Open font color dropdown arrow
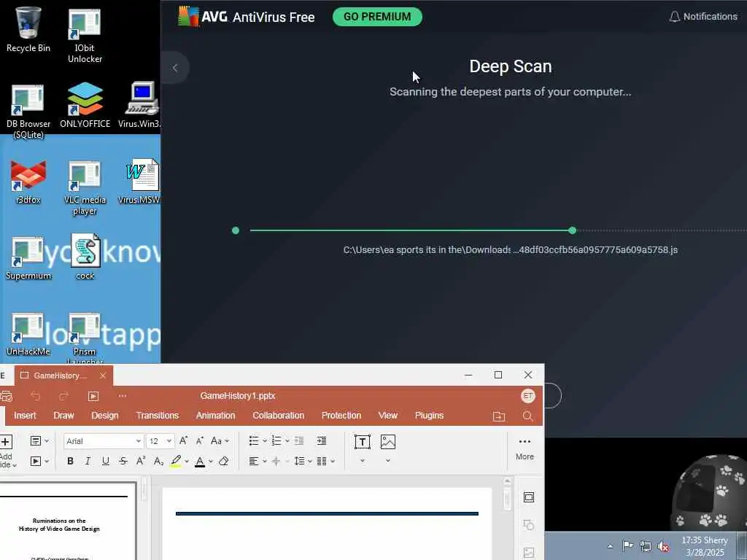The height and width of the screenshot is (560, 747). pyautogui.click(x=211, y=462)
